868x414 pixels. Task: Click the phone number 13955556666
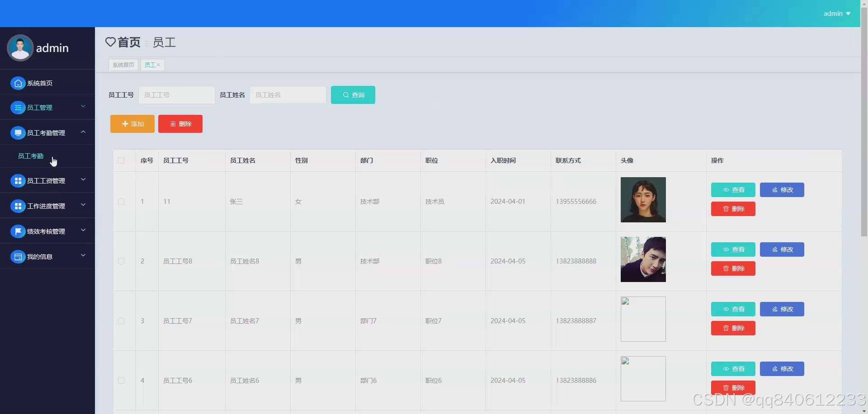click(x=576, y=202)
